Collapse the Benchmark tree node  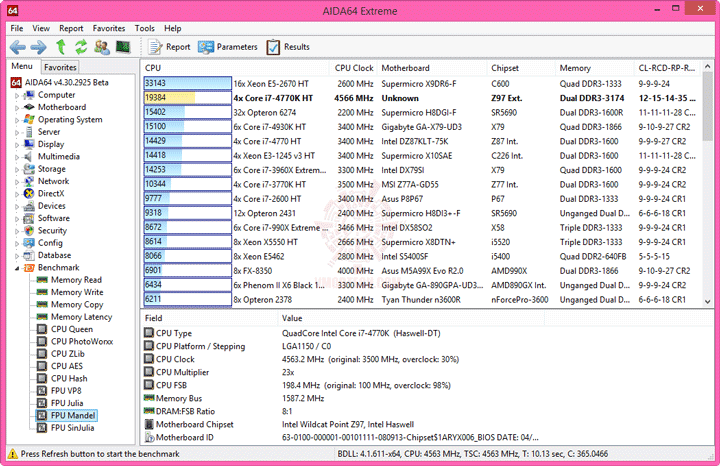[x=17, y=268]
